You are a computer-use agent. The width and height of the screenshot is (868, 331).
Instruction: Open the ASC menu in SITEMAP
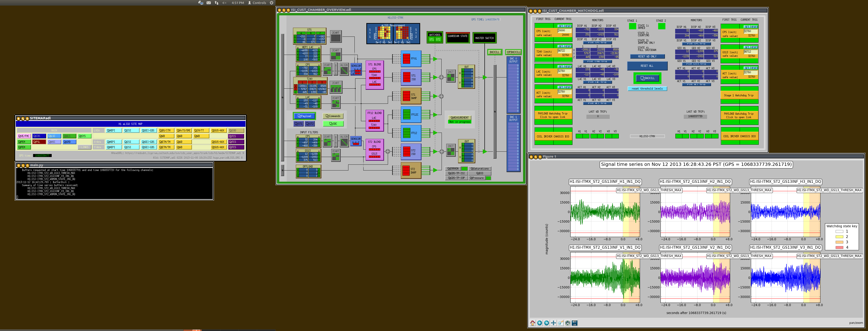coord(54,142)
